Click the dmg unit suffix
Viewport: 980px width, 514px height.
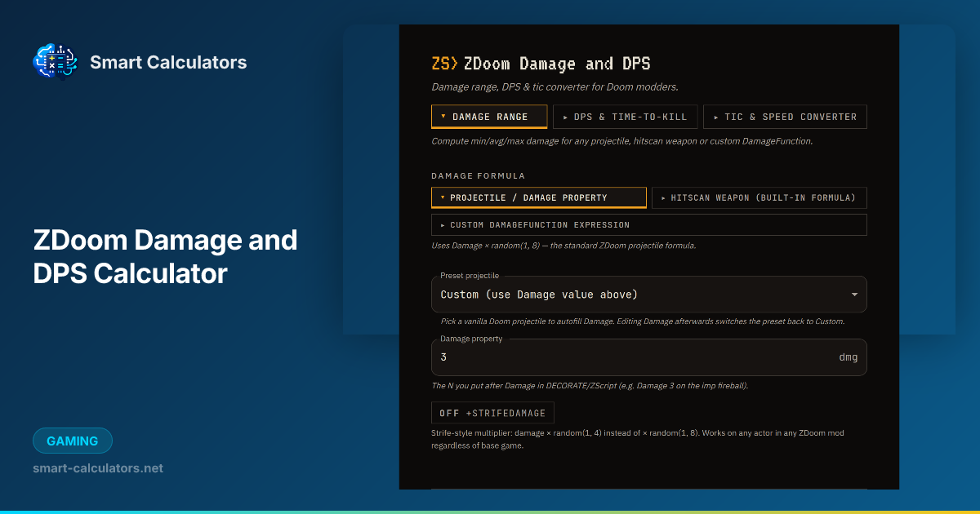(x=849, y=357)
